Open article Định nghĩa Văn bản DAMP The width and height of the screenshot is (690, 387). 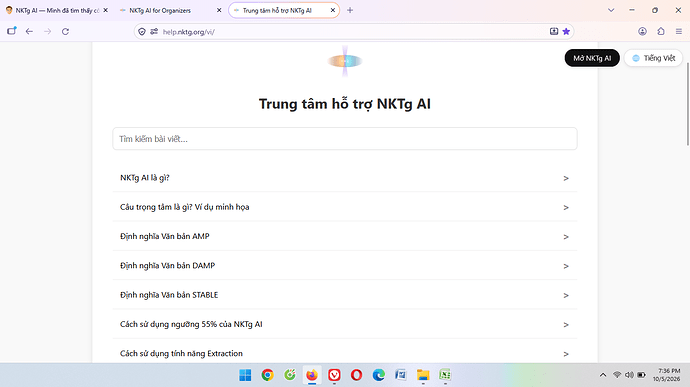(345, 265)
